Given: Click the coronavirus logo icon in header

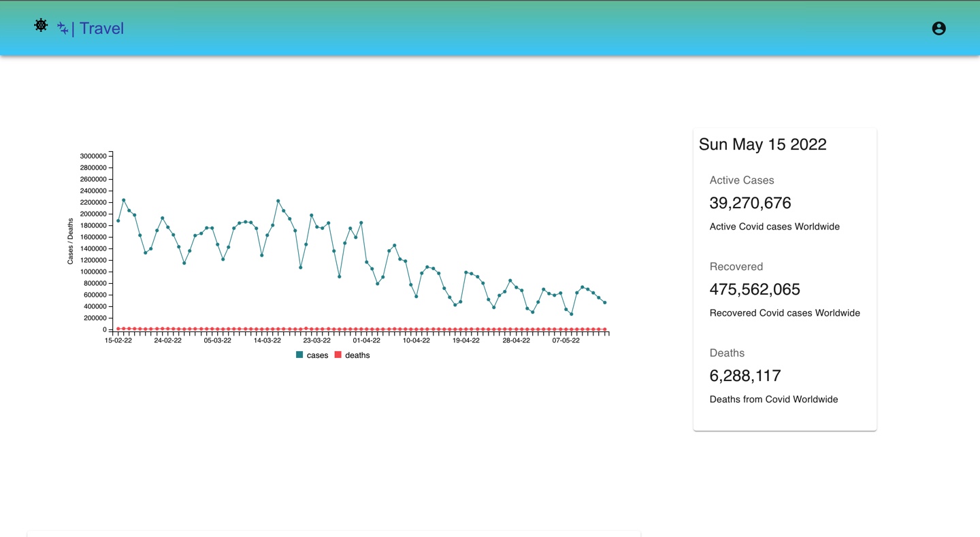Looking at the screenshot, I should (41, 25).
